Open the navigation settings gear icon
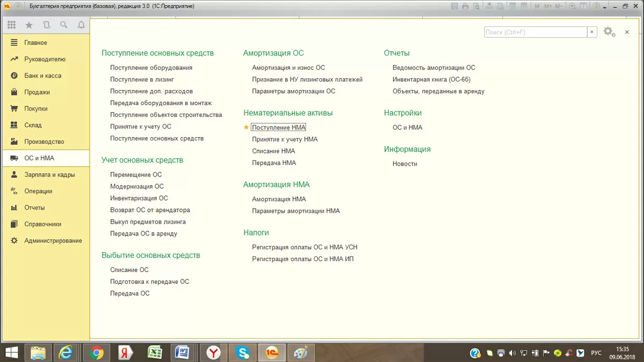 click(609, 32)
